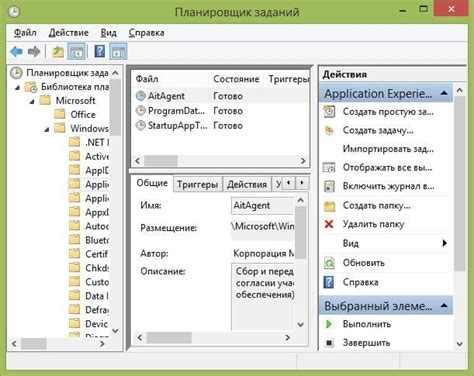Click Импортировать зад... action
The image size is (474, 376).
click(x=388, y=149)
